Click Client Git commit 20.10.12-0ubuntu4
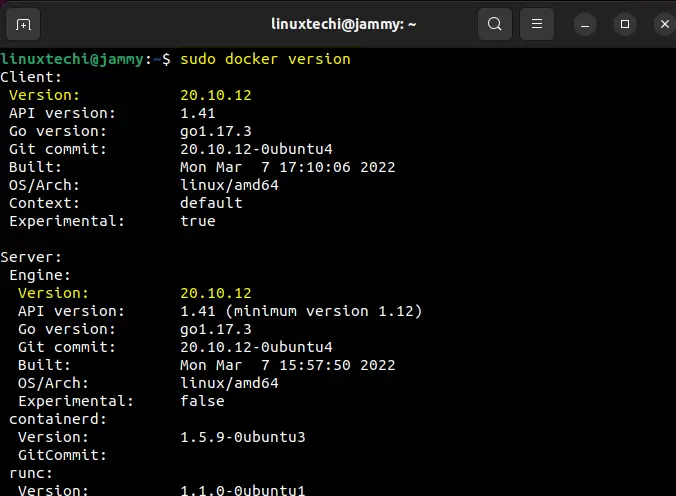Viewport: 676px width, 496px height. pos(256,149)
